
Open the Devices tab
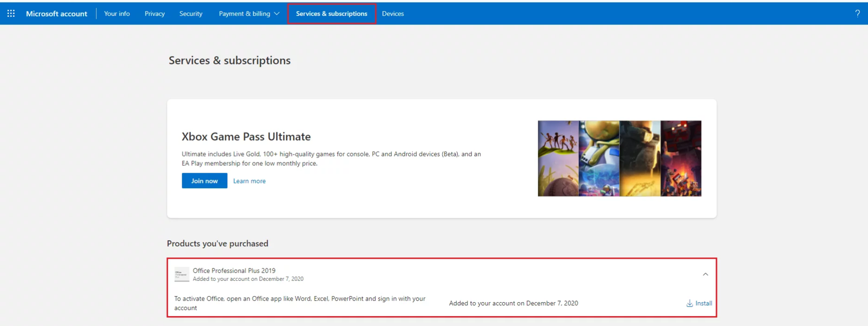click(x=393, y=14)
